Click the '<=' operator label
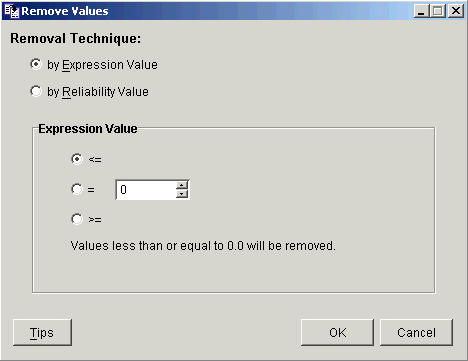Viewport: 468px width, 361px height. point(95,160)
